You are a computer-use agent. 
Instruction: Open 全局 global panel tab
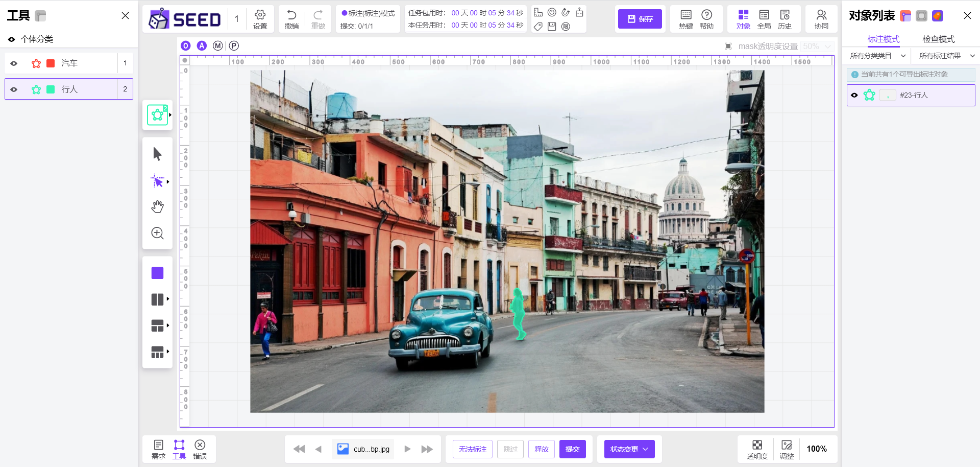point(764,19)
